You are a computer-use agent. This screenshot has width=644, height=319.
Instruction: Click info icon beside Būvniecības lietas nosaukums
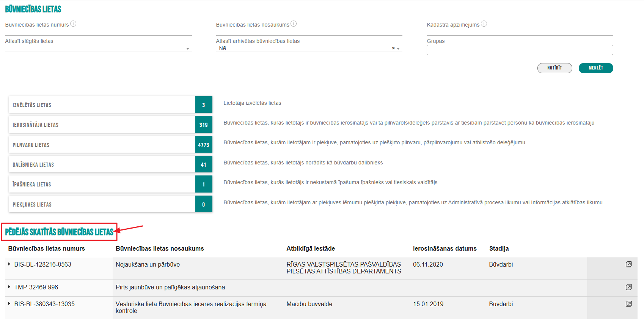click(294, 24)
